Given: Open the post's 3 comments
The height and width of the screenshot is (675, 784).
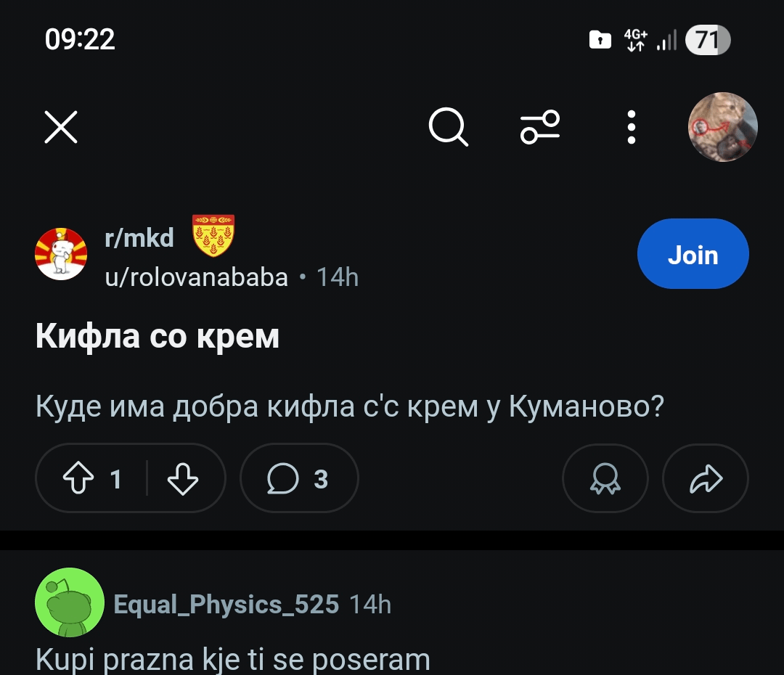Looking at the screenshot, I should click(299, 478).
